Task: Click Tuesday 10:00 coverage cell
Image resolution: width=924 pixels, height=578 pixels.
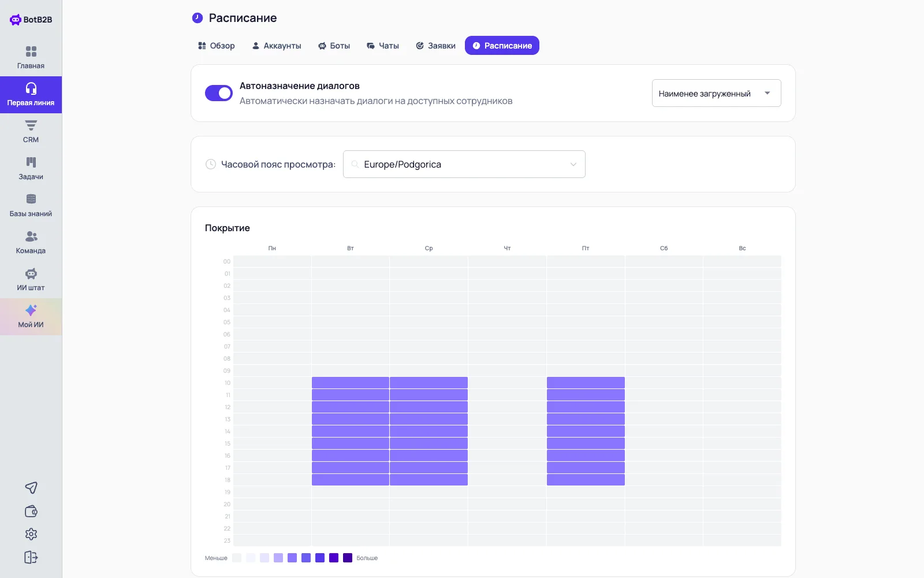Action: 351,383
